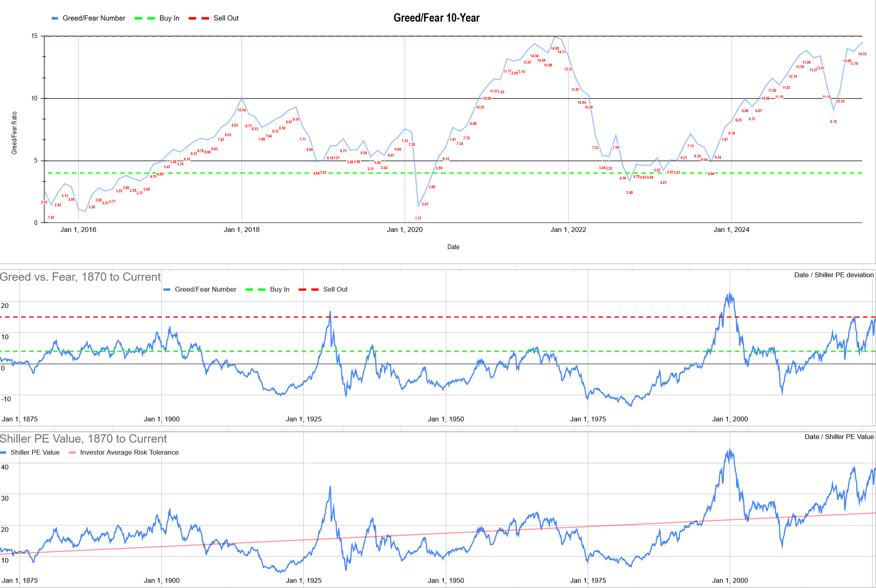Select the 8.96 data label

(x=473, y=124)
